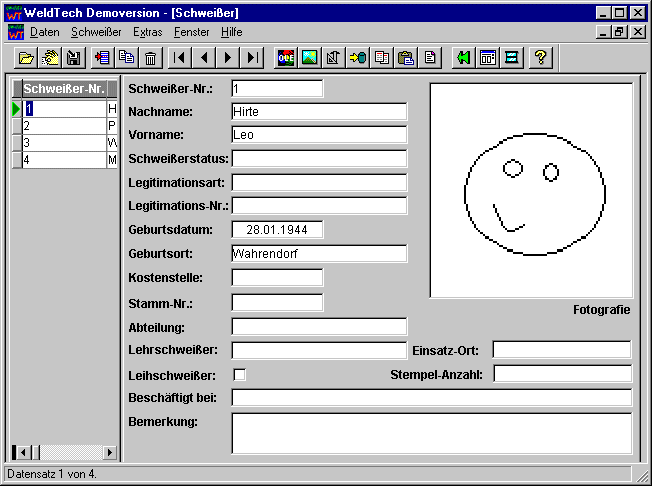This screenshot has height=486, width=652.
Task: Click the landscape picture toolbar icon
Action: [310, 58]
